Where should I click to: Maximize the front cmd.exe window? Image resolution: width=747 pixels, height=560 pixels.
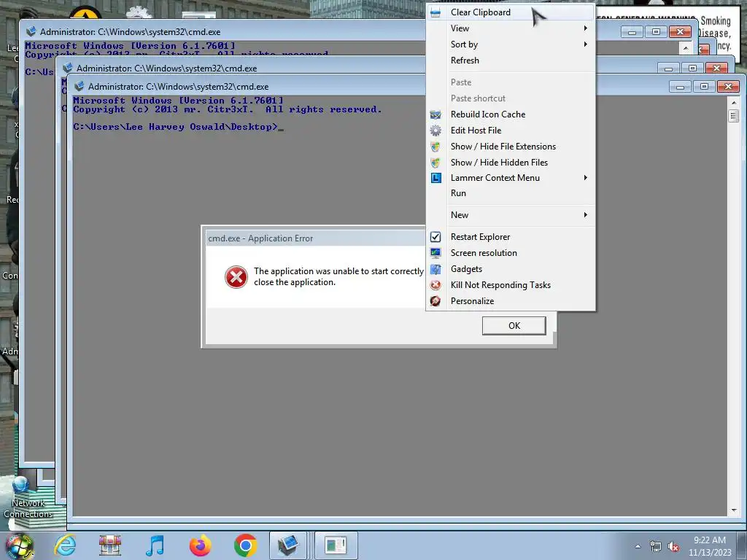point(704,87)
